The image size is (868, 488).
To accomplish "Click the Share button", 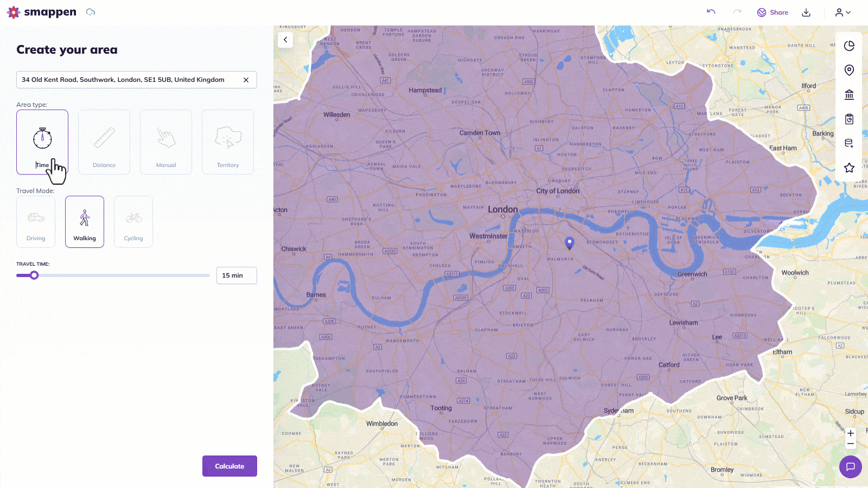I will coord(773,12).
